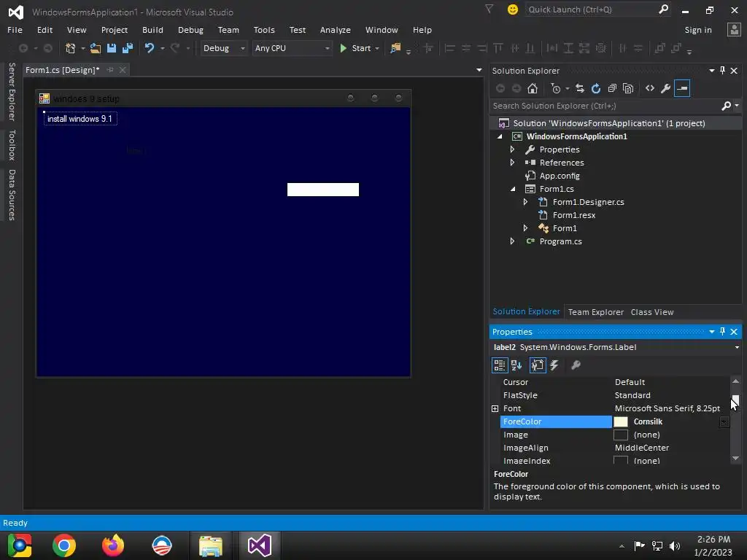Switch to the Class View tab
Image resolution: width=747 pixels, height=560 pixels.
coord(651,312)
